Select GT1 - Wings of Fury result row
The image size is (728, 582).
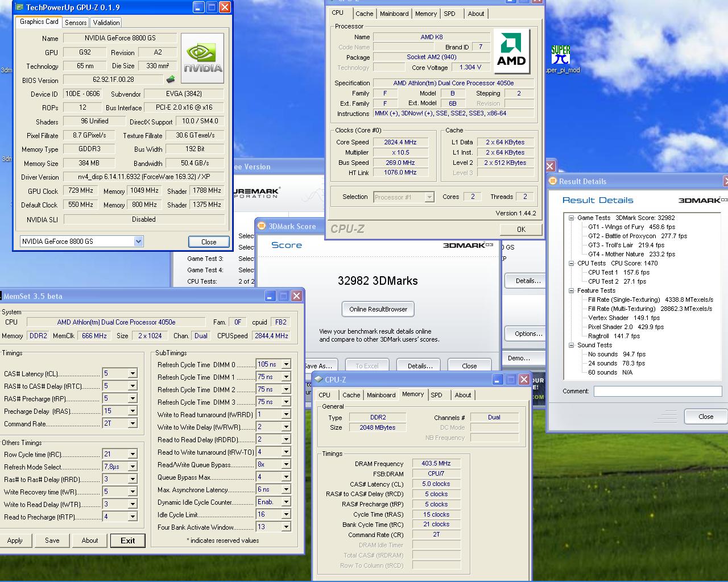[x=632, y=227]
